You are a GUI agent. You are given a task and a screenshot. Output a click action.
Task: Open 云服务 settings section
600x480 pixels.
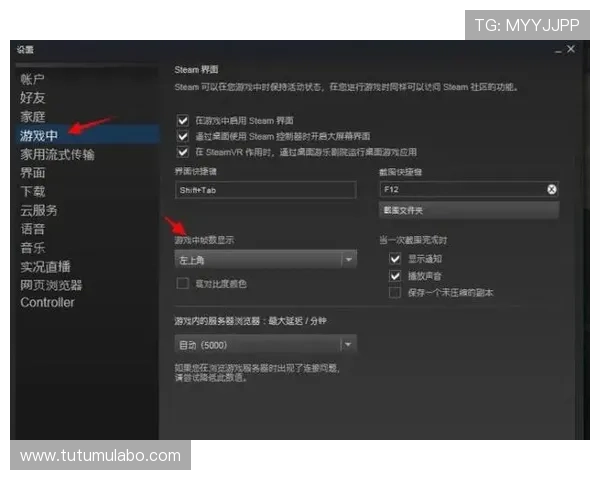coord(39,210)
